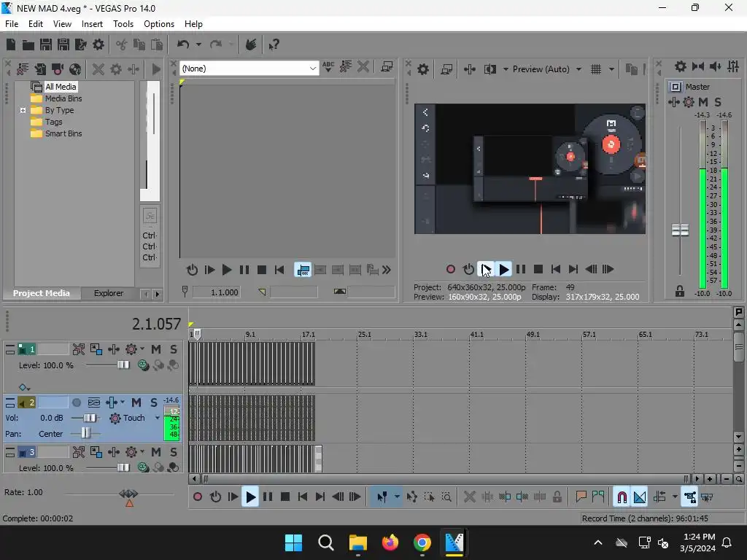Show hidden icons in the system tray

tap(598, 542)
